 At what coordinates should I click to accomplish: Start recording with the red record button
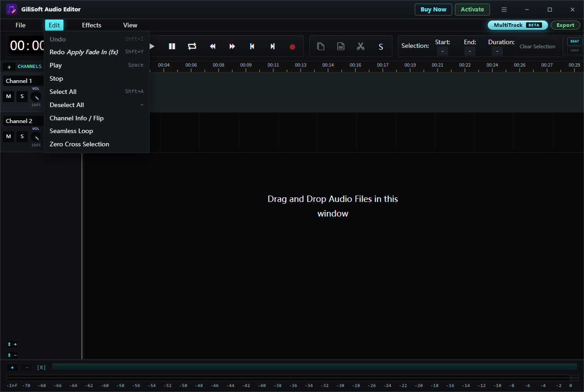(292, 46)
